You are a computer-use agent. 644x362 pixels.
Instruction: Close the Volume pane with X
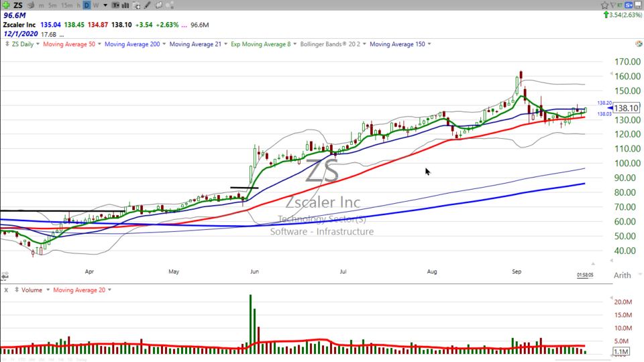(6, 290)
